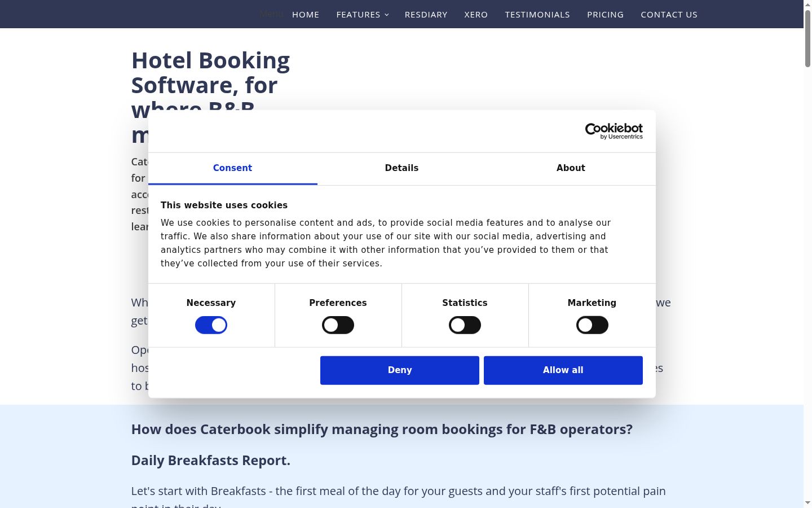
Task: Click the 'This website uses cookies' heading
Action: (x=224, y=205)
